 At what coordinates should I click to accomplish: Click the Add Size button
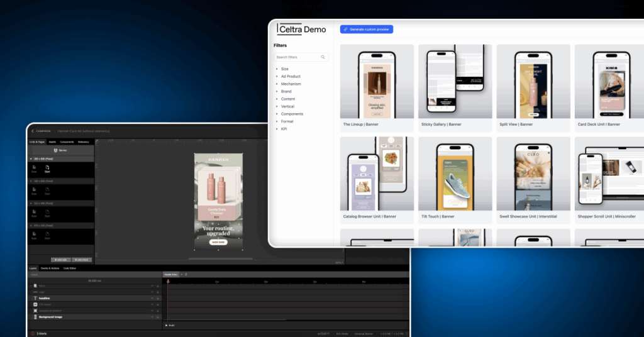click(x=60, y=260)
